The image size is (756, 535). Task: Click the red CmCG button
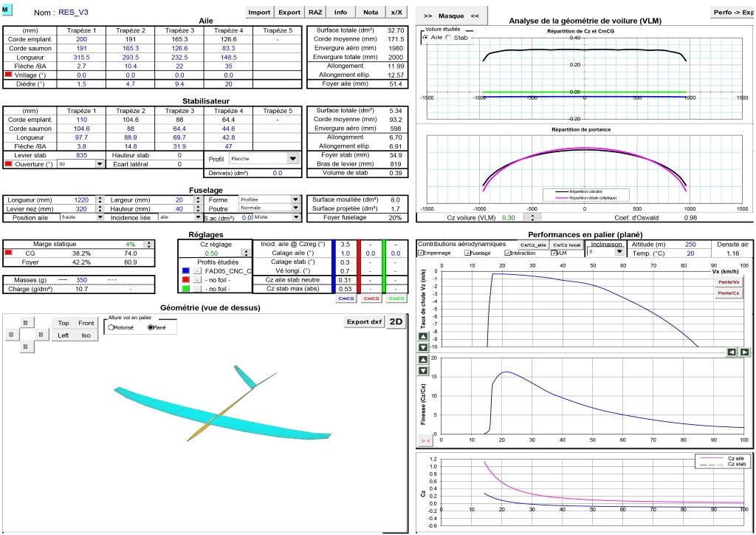click(371, 299)
